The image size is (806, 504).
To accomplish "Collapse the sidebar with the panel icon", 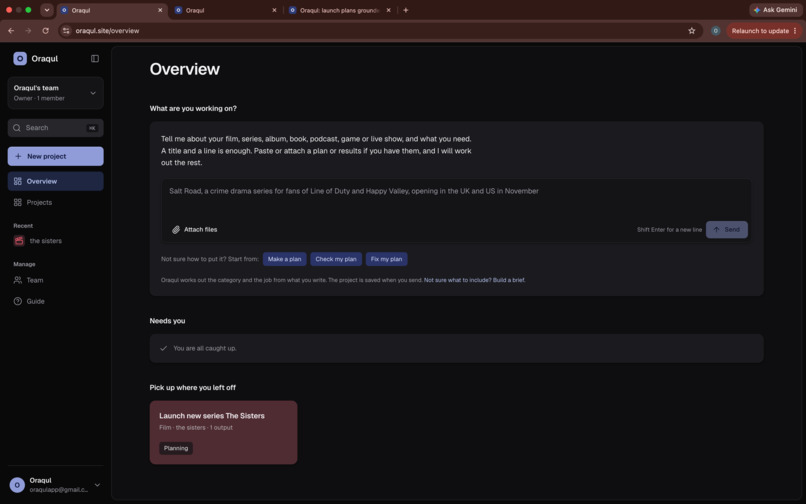I will (95, 59).
